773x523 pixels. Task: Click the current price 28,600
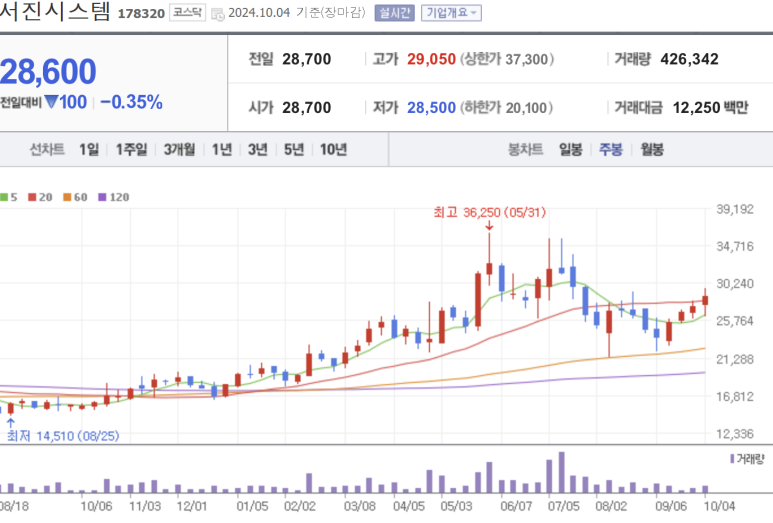[48, 72]
